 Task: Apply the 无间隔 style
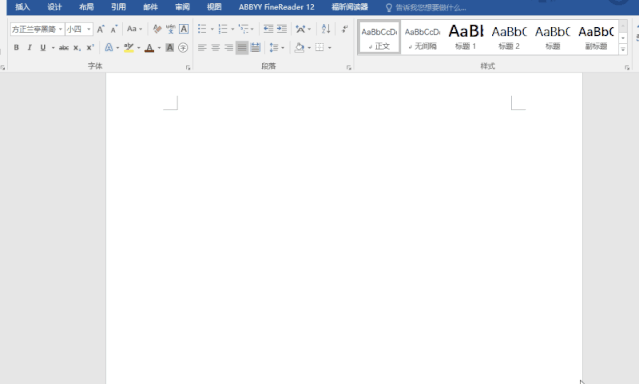pos(422,38)
